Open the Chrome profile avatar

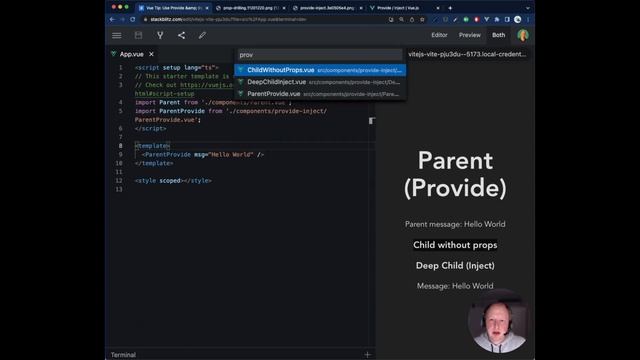click(518, 19)
